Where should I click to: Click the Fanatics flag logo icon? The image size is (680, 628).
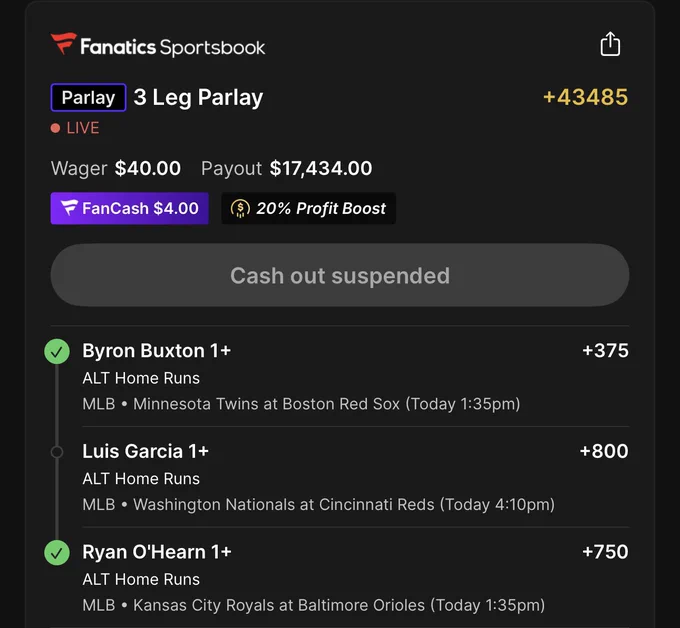[64, 43]
